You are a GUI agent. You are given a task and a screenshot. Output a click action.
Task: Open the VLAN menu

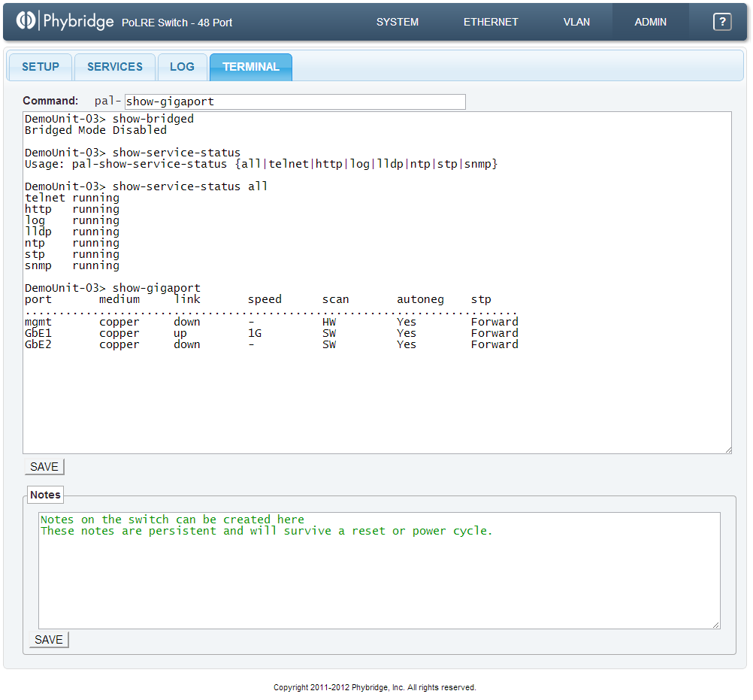tap(576, 22)
